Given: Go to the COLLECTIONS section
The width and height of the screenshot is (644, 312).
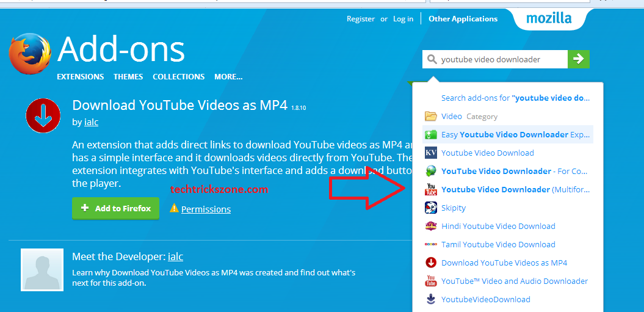Looking at the screenshot, I should tap(178, 77).
